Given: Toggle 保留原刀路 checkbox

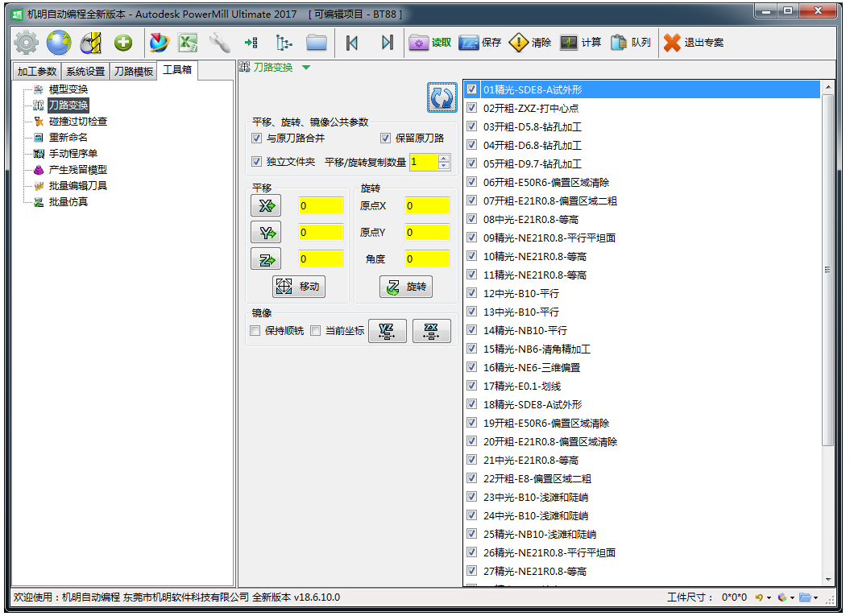Looking at the screenshot, I should [x=385, y=138].
